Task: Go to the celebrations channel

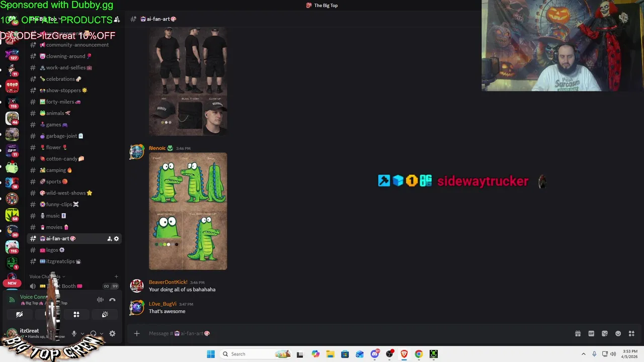Action: 74,79
